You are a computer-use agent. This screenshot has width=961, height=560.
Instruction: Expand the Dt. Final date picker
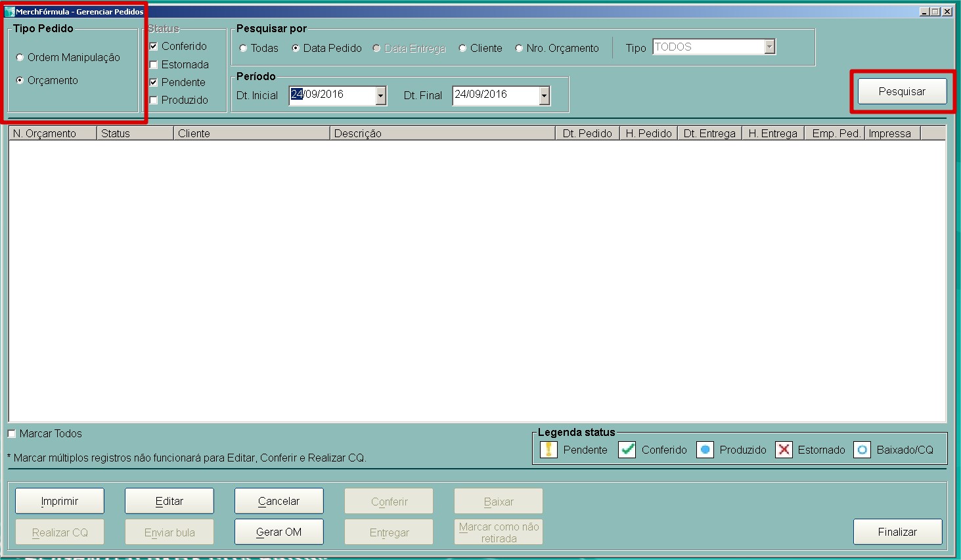coord(544,96)
